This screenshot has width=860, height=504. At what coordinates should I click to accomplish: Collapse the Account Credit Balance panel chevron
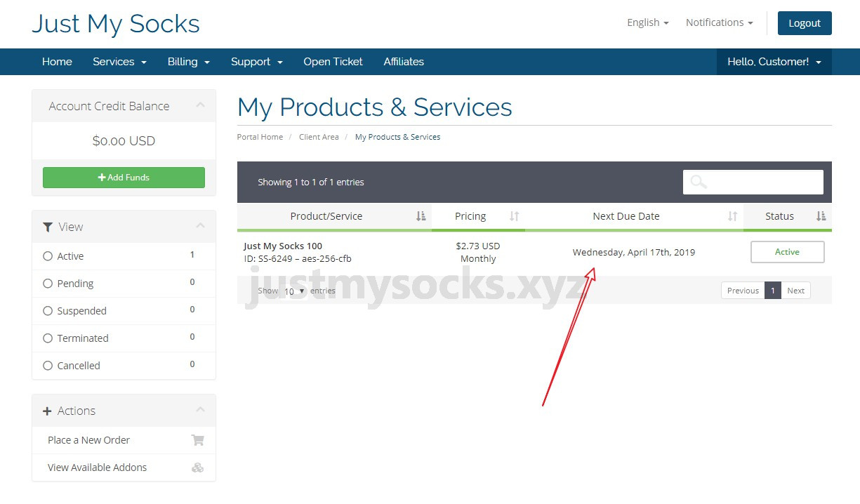[x=200, y=105]
